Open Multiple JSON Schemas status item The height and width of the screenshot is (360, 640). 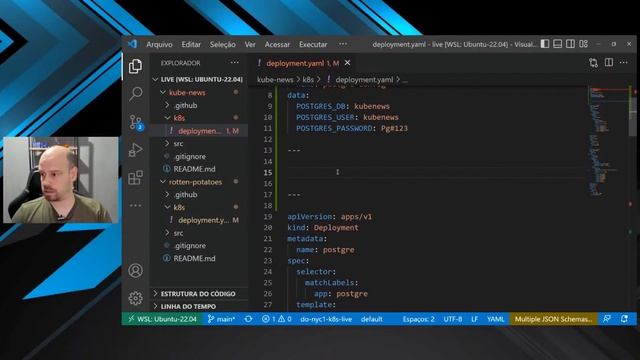[x=553, y=319]
